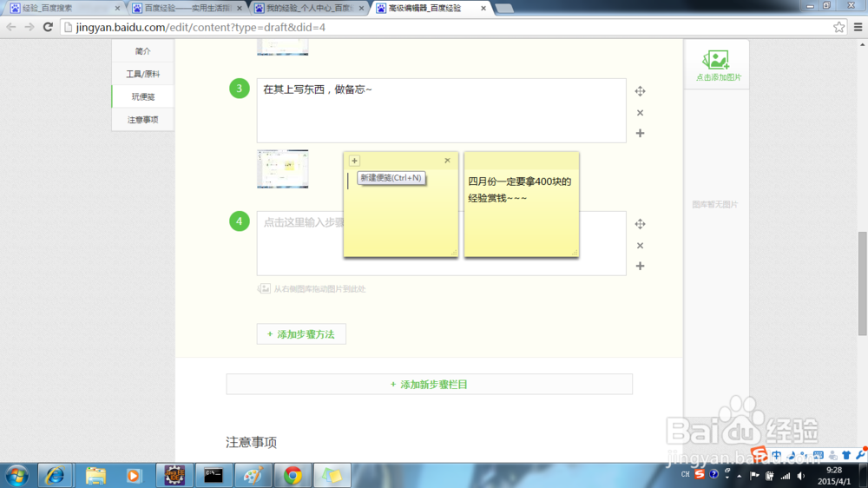Open a new browser tab

(x=503, y=9)
